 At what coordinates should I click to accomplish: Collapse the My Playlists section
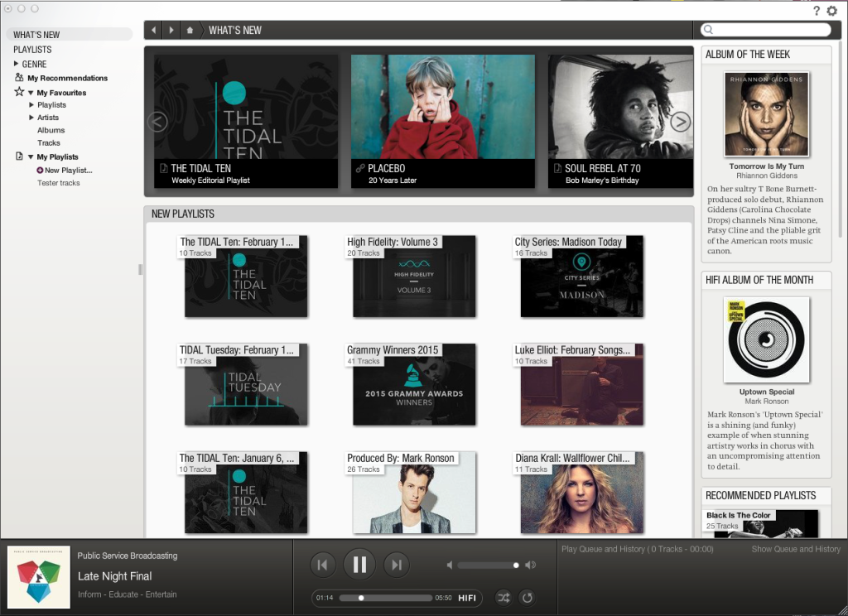[31, 156]
